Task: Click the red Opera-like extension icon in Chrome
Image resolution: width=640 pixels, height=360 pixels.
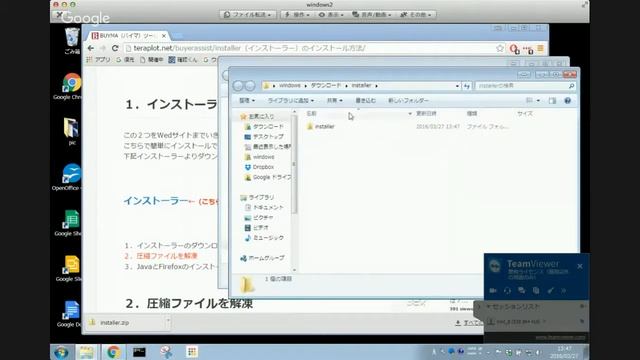Action: tap(514, 49)
